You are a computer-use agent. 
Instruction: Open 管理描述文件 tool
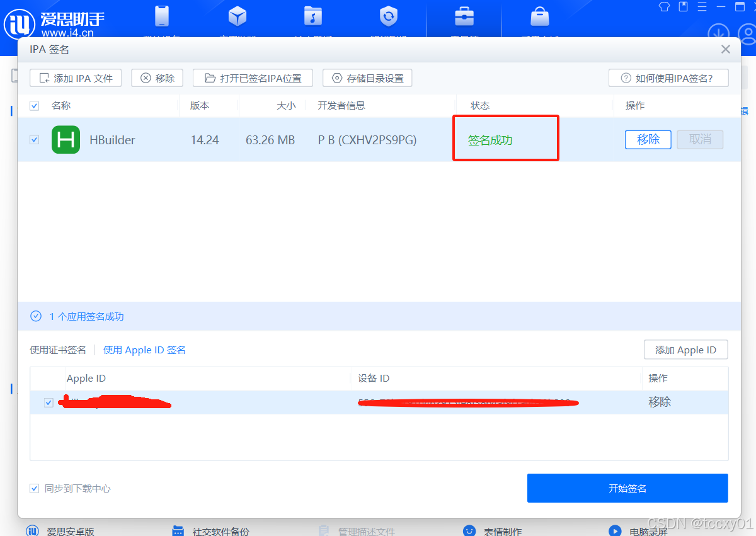click(x=357, y=531)
